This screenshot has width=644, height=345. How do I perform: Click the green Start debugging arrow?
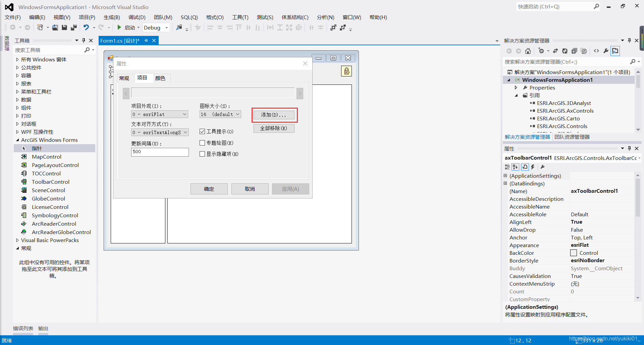pyautogui.click(x=119, y=27)
